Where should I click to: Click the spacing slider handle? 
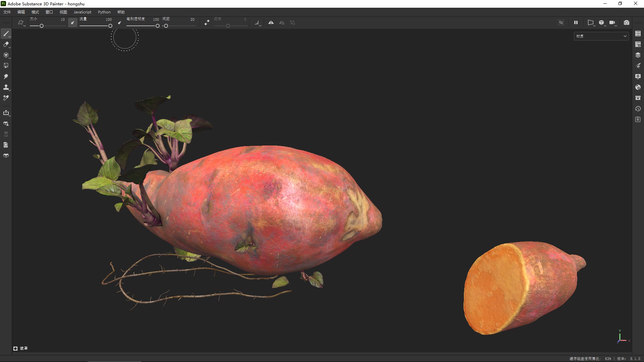click(166, 26)
